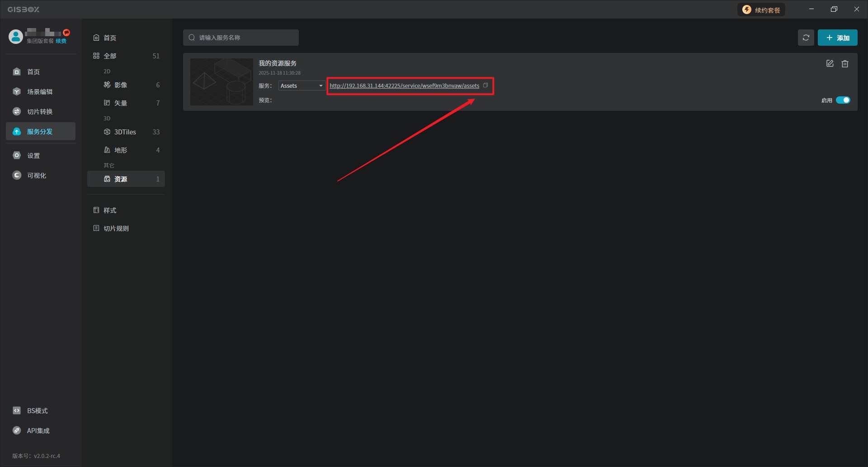This screenshot has width=868, height=467.
Task: Open the 样式 section
Action: 110,210
